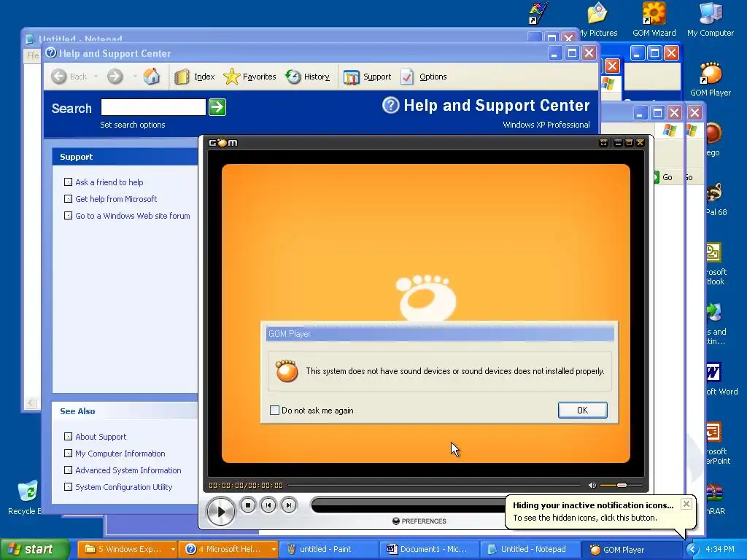747x560 pixels.
Task: Click OK in the GOM Player dialog
Action: 582,410
